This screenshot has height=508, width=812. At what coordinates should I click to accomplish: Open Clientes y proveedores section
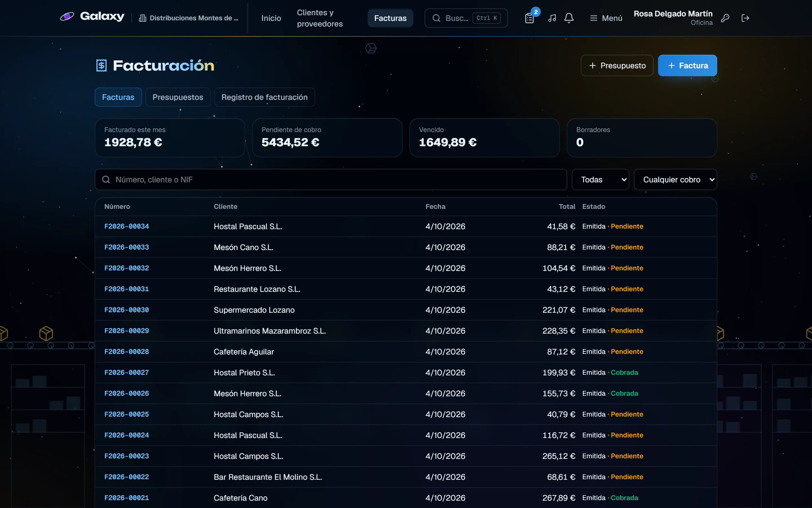click(320, 18)
